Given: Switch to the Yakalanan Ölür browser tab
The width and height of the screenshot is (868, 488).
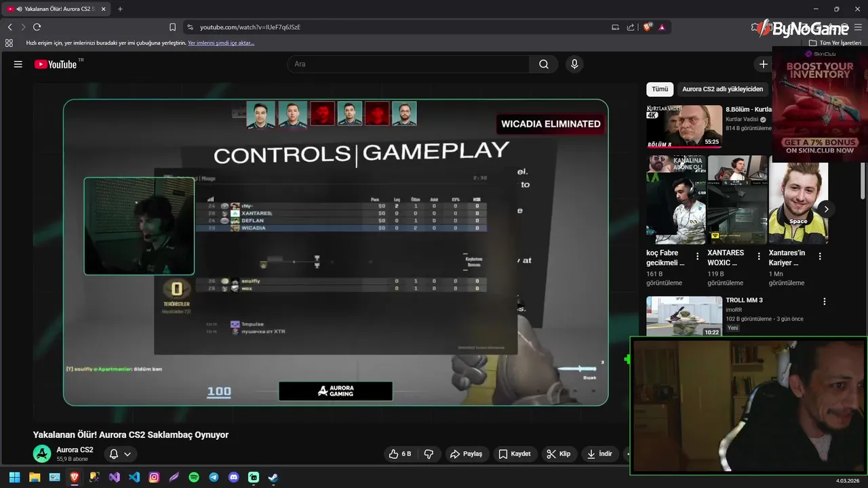Looking at the screenshot, I should (x=56, y=9).
